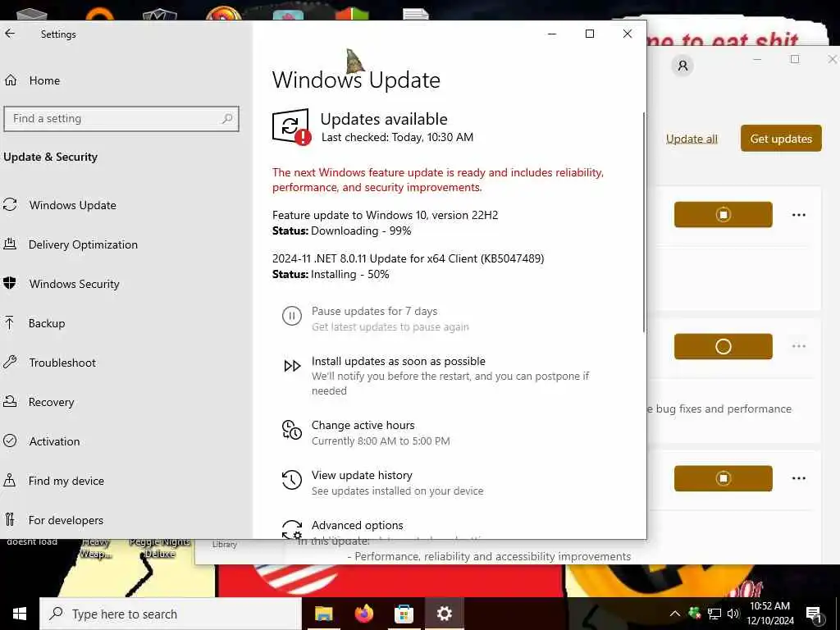The height and width of the screenshot is (630, 840).
Task: Open the Store profile account icon
Action: (x=682, y=66)
